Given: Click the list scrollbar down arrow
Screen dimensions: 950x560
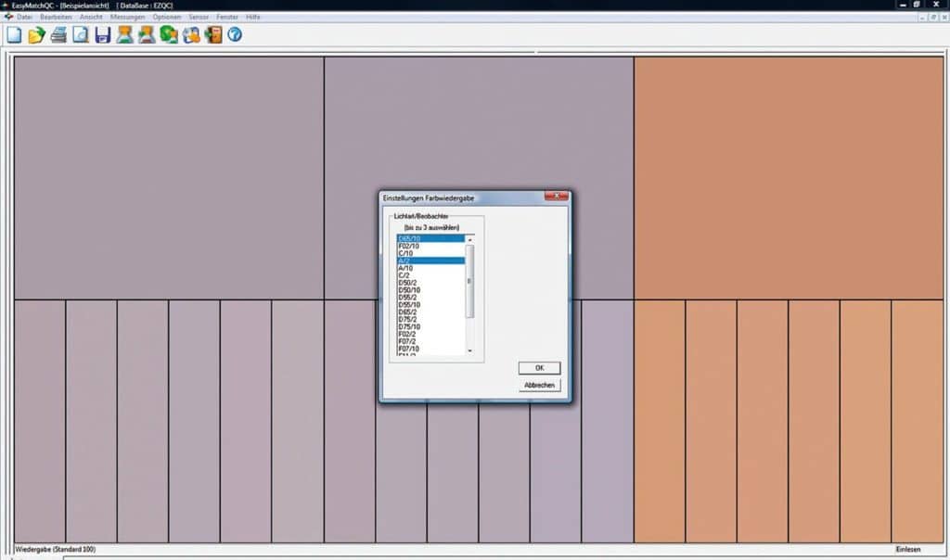Looking at the screenshot, I should click(x=469, y=350).
